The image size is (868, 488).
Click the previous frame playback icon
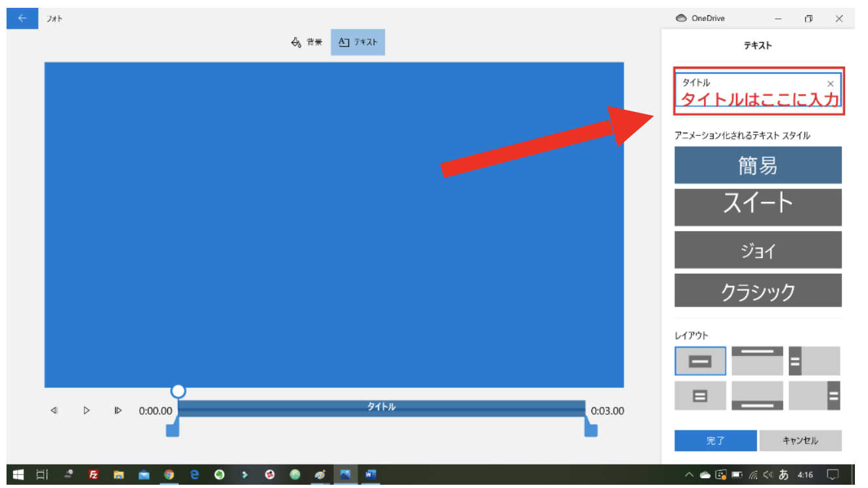[54, 410]
